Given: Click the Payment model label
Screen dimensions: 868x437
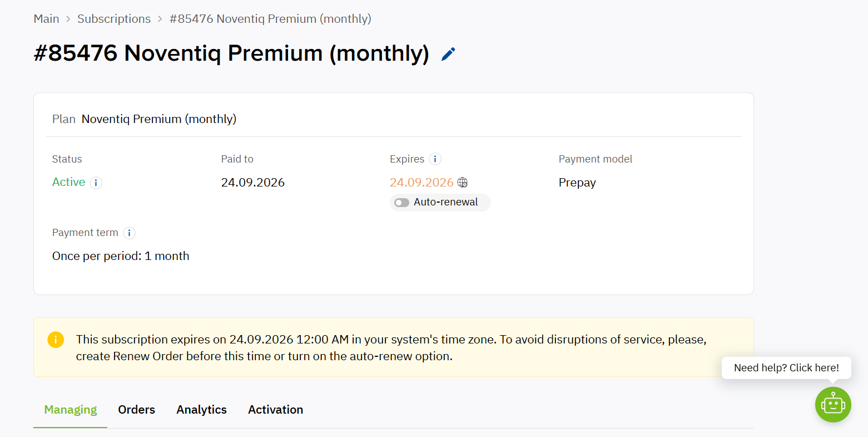Looking at the screenshot, I should (x=596, y=159).
